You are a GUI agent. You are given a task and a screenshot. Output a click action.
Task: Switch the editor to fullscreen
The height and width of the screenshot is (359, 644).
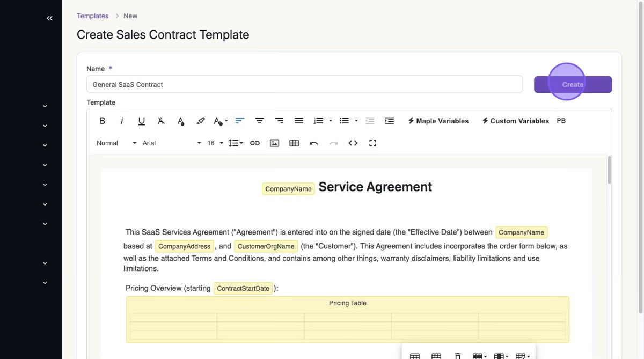[372, 143]
